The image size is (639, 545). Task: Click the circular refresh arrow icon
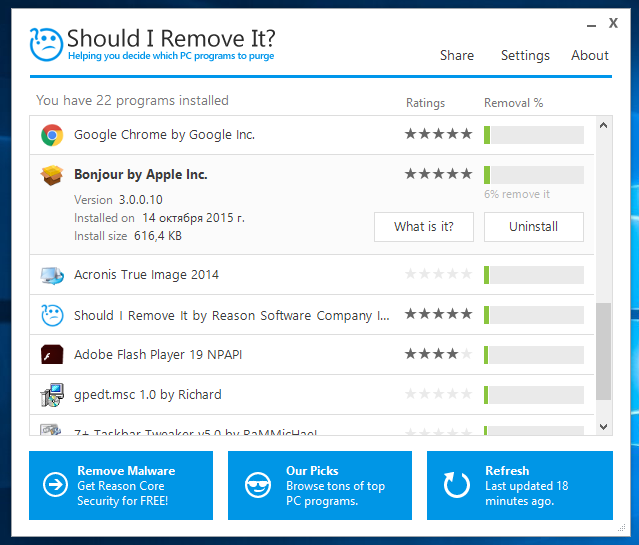click(456, 485)
